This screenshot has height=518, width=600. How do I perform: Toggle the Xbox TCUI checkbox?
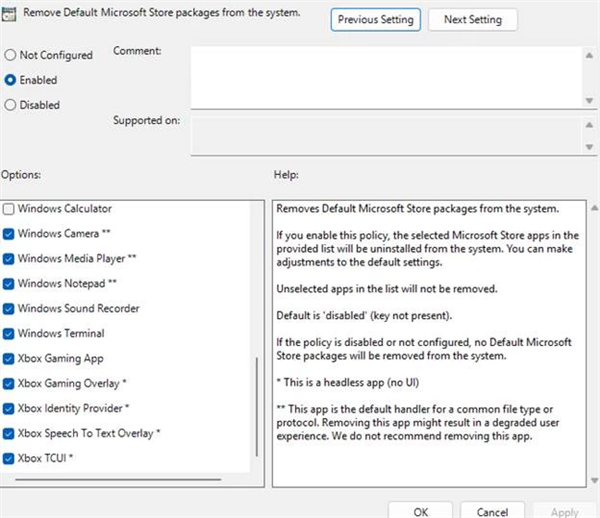coord(9,459)
